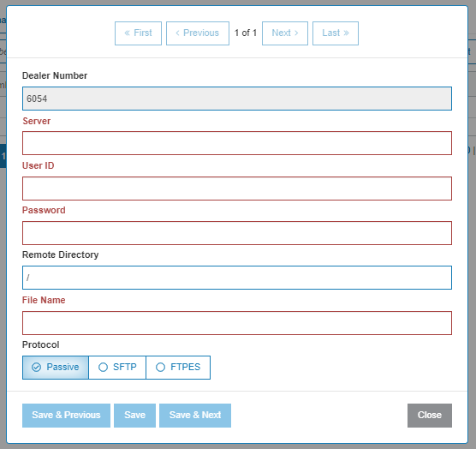Select the Passive protocol option
Image resolution: width=476 pixels, height=449 pixels.
(x=56, y=368)
